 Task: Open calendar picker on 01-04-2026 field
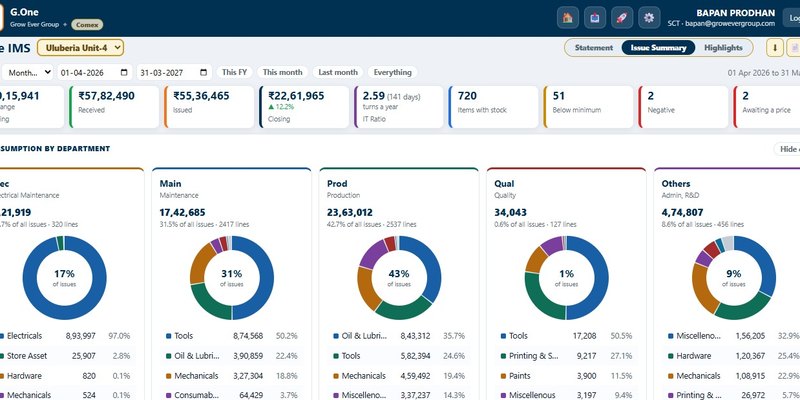point(124,72)
